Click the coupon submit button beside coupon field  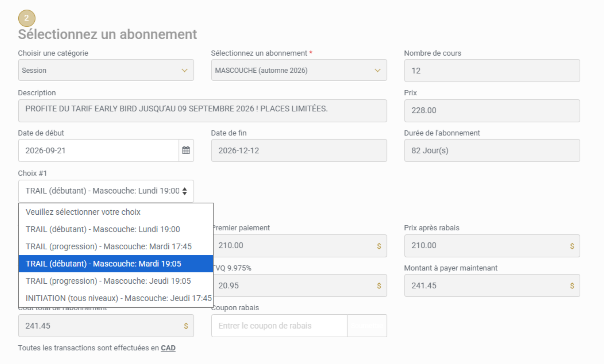point(367,326)
